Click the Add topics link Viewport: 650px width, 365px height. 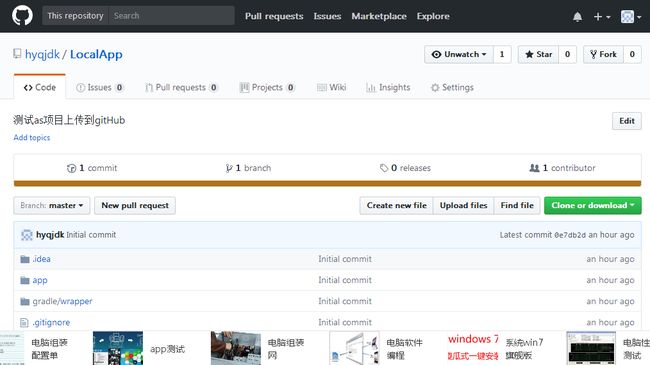pyautogui.click(x=32, y=138)
